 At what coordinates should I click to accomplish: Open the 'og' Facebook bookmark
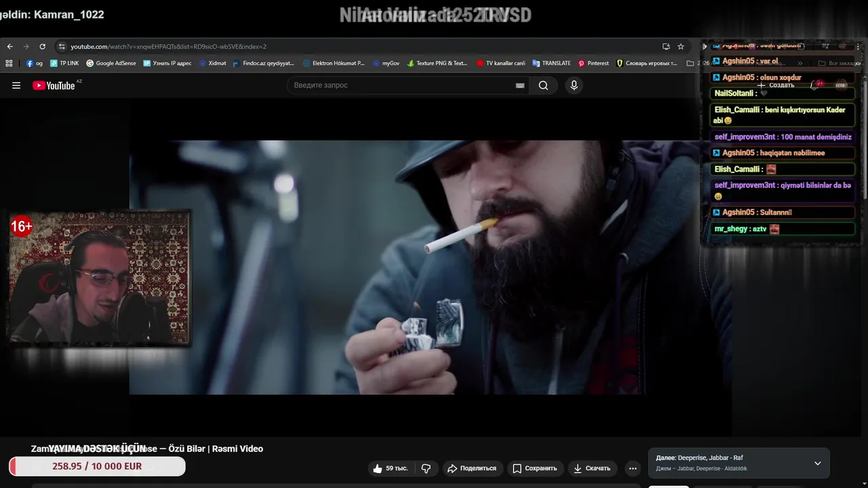(x=35, y=63)
